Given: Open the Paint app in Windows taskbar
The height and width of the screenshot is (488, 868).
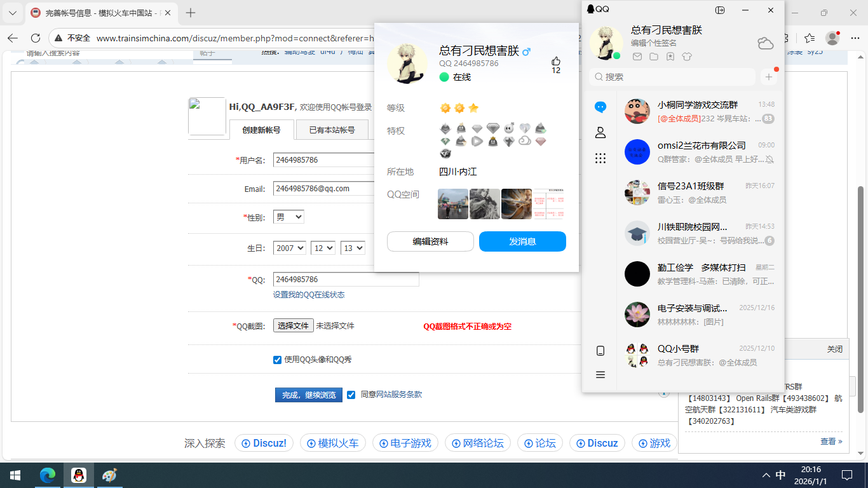Looking at the screenshot, I should [109, 475].
